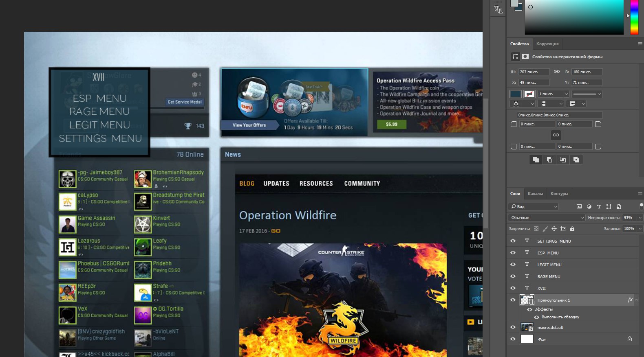Select Subtract Front Shape path operation
This screenshot has height=357, width=644.
tap(549, 160)
